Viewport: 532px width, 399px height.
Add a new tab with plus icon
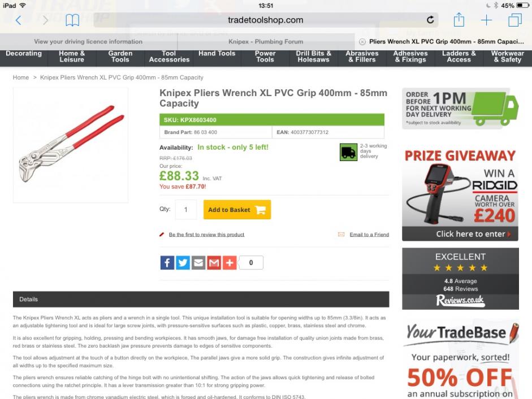point(486,20)
